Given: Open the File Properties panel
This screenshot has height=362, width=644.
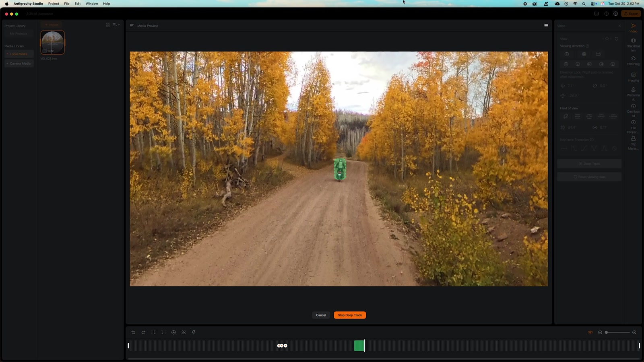Looking at the screenshot, I should pyautogui.click(x=633, y=127).
